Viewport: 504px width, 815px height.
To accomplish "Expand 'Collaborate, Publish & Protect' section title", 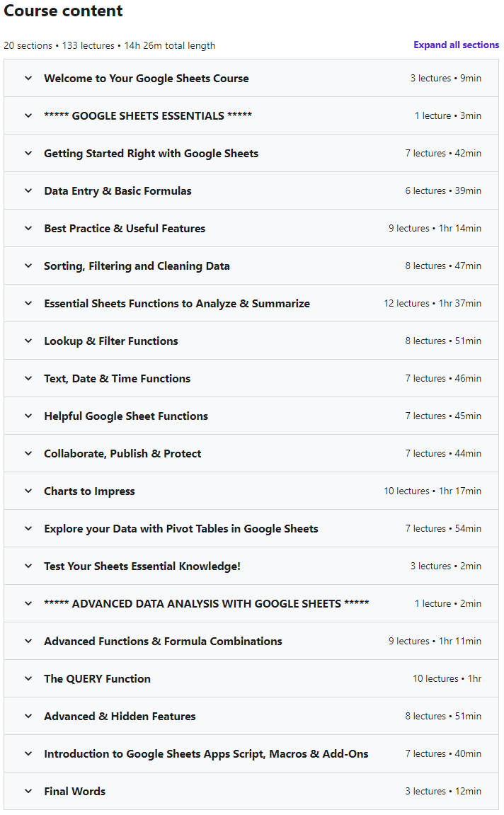I will coord(122,453).
